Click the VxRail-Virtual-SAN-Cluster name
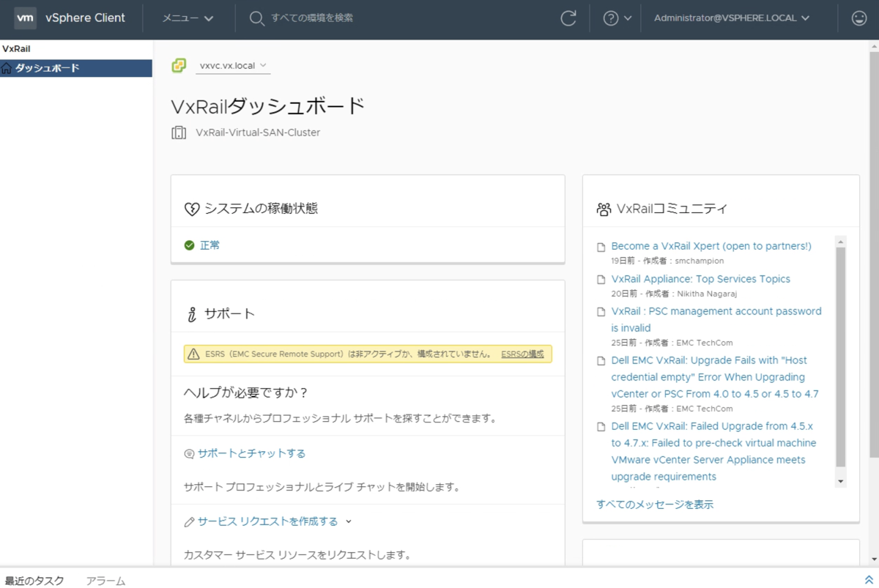 pos(258,133)
